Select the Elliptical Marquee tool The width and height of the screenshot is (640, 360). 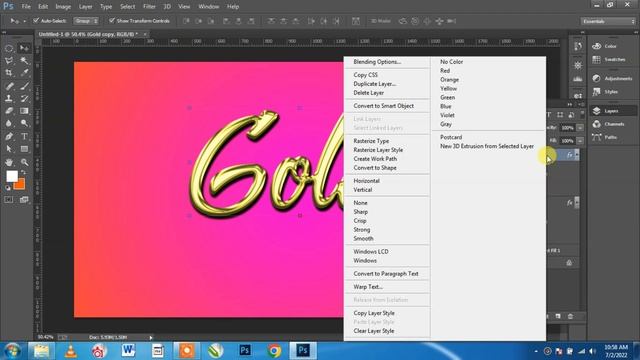[x=9, y=48]
